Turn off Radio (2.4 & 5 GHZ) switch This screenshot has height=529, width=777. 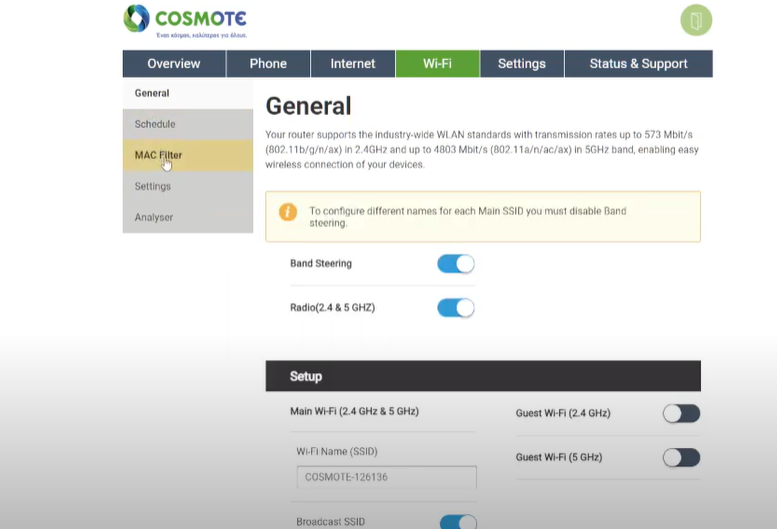(455, 308)
